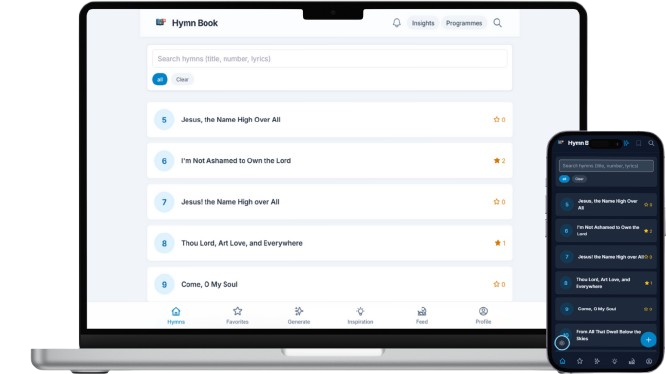
Task: Open Programmes in the laptop header
Action: point(464,23)
